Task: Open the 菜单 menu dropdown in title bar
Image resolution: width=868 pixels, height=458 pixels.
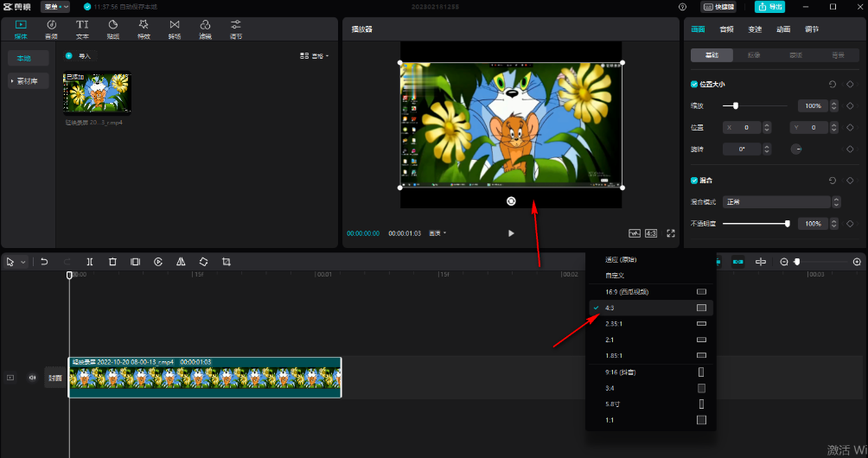Action: (55, 7)
